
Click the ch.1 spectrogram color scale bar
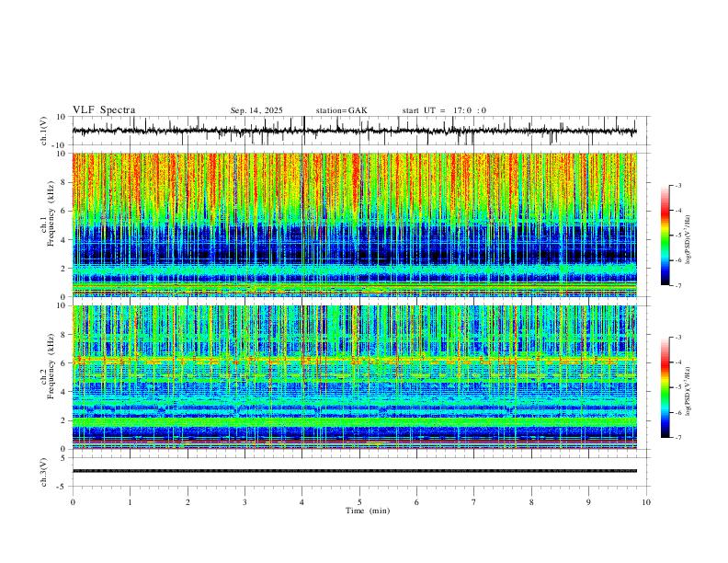point(665,236)
